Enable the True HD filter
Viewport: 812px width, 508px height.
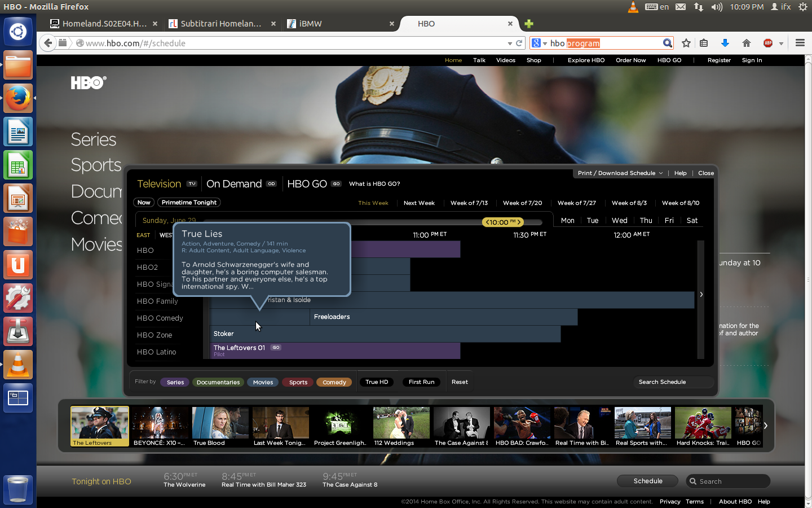[x=377, y=382]
